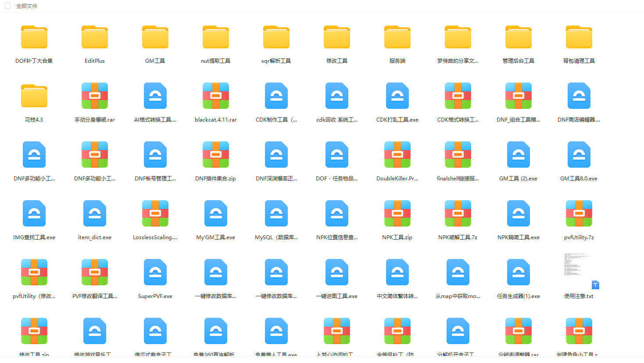Select the SuperPVF.exe file icon
The image size is (644, 363).
click(x=155, y=273)
